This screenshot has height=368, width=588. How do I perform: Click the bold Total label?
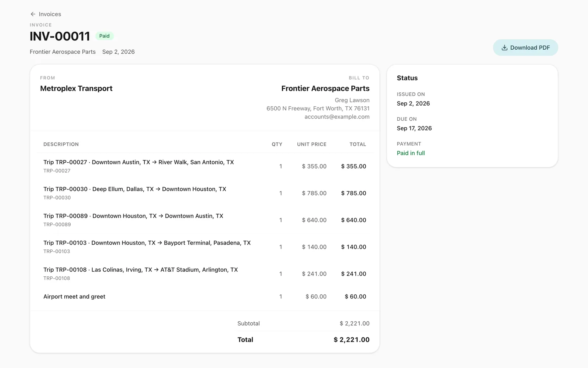tap(245, 340)
